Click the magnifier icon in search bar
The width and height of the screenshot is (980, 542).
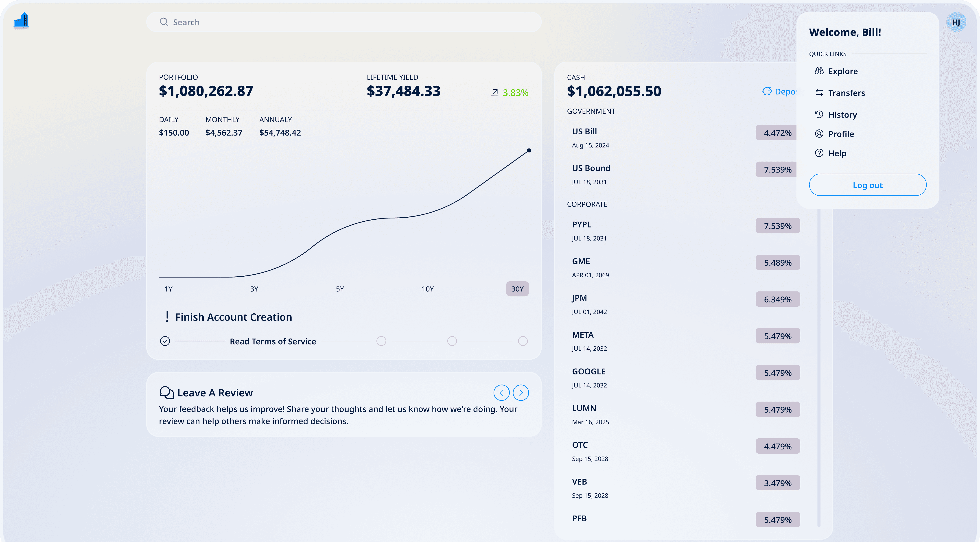[x=164, y=22]
